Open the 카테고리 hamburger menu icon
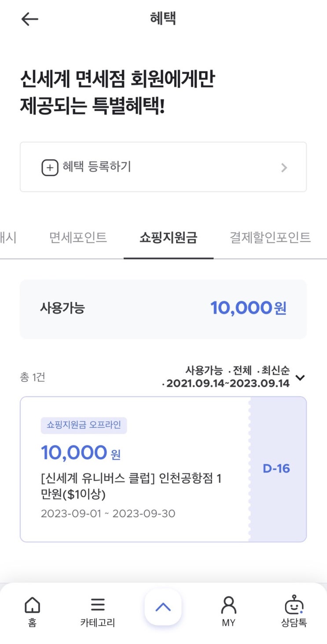This screenshot has height=644, width=327. (x=98, y=605)
